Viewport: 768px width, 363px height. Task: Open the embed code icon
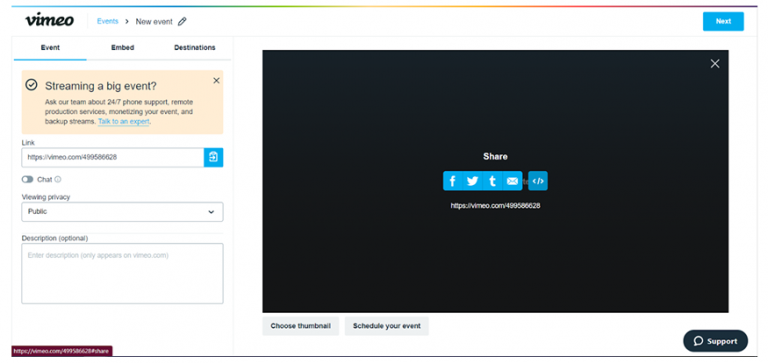[538, 181]
